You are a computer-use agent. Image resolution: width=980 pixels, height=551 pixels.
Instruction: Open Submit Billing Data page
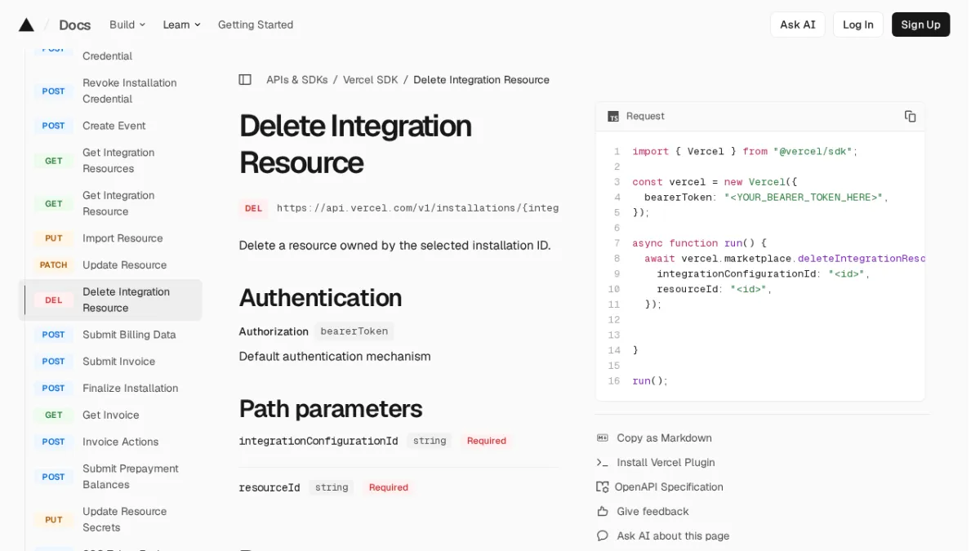coord(129,335)
